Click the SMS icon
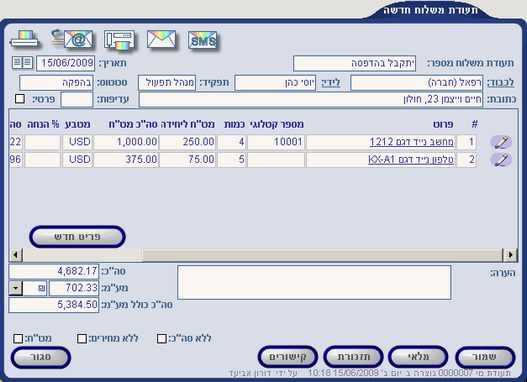The height and width of the screenshot is (382, 527). click(x=202, y=40)
